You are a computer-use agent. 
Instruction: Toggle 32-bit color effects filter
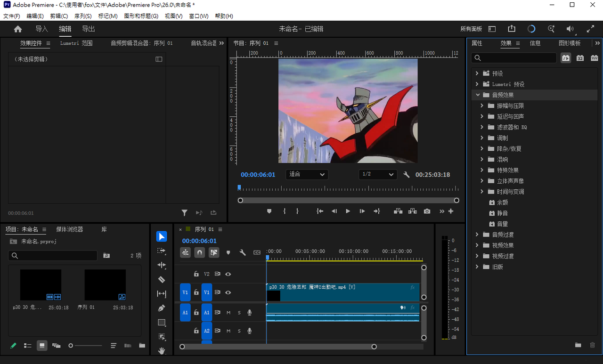point(580,58)
